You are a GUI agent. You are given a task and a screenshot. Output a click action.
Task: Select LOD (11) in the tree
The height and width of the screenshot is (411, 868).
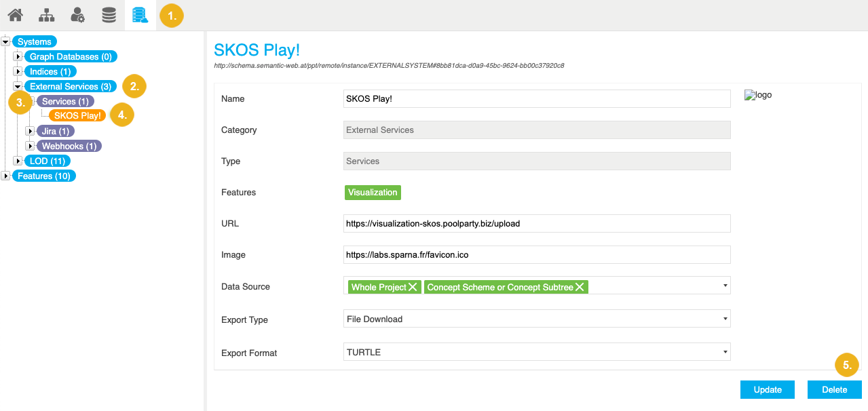tap(48, 161)
